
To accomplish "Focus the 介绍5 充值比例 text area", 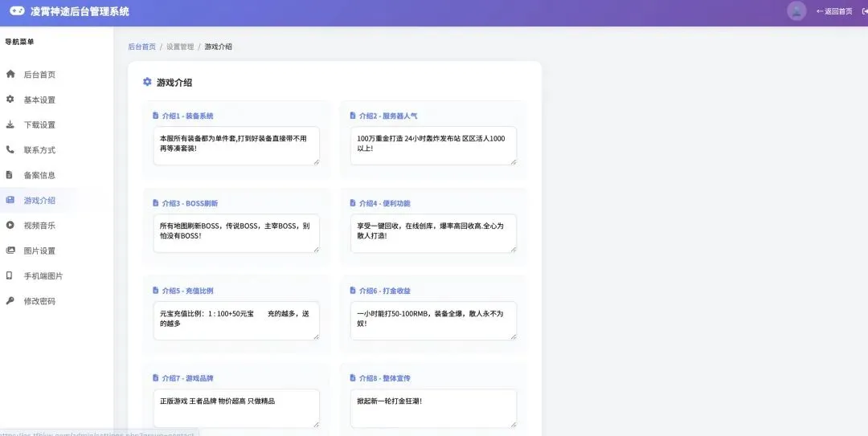I will coord(236,321).
